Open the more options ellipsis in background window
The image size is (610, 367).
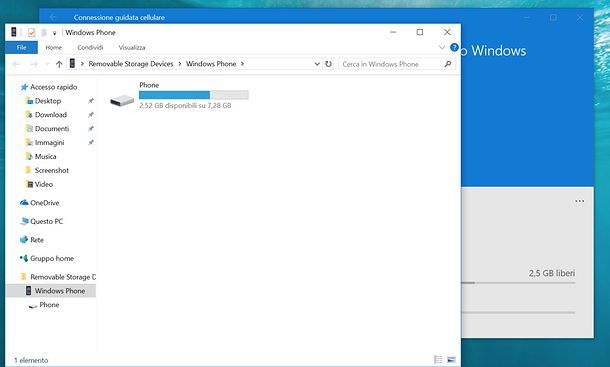(580, 201)
